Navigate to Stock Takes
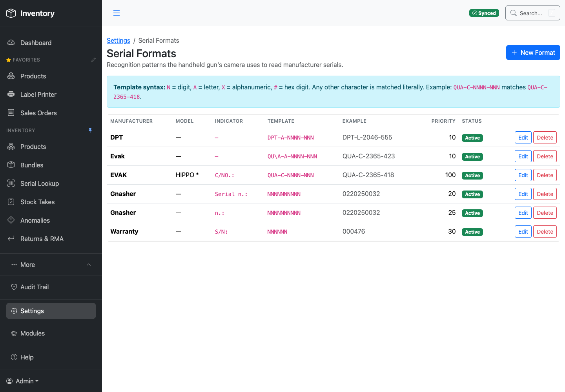The height and width of the screenshot is (392, 565). pyautogui.click(x=51, y=202)
